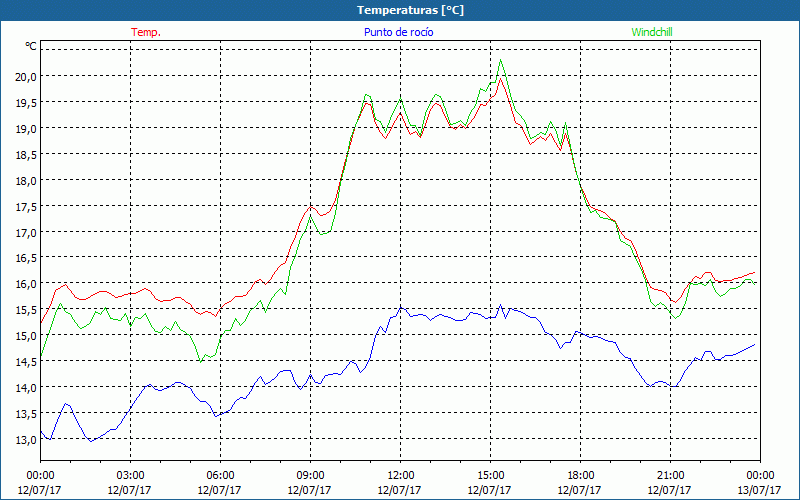Click the 13,5 y-axis value

pyautogui.click(x=27, y=414)
